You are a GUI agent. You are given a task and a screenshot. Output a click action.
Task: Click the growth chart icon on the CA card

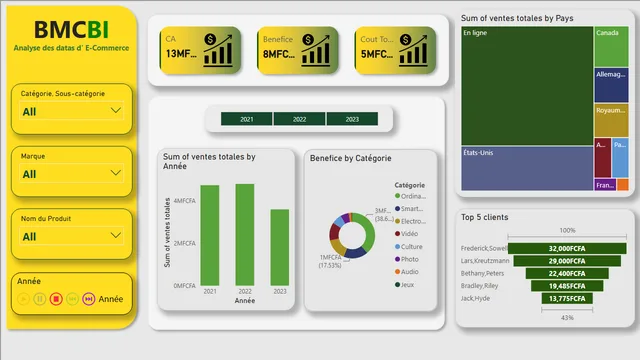coord(218,50)
